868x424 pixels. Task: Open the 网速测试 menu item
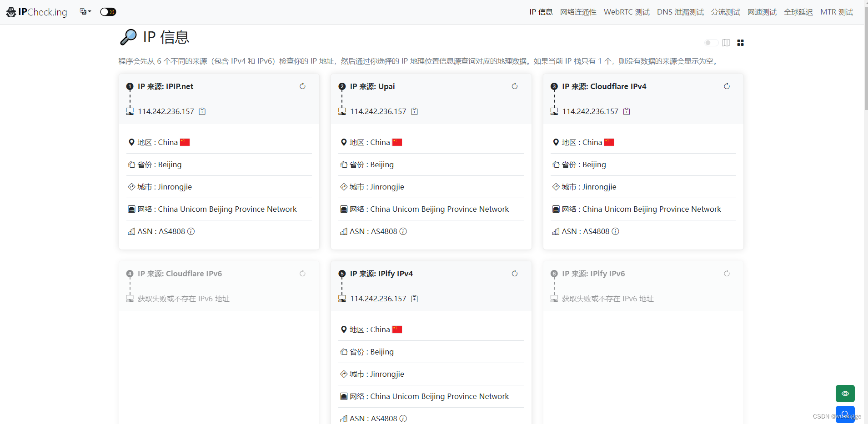pos(762,12)
